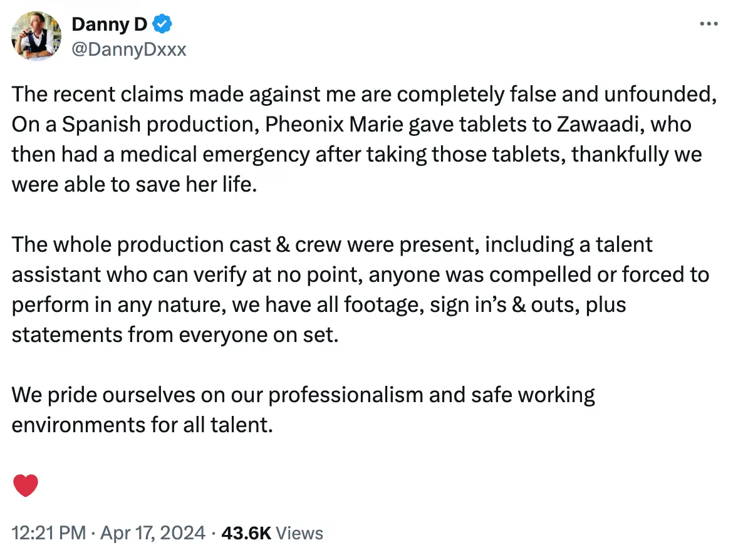Click the @DannyDxxx handle
This screenshot has width=738, height=560.
click(x=130, y=49)
